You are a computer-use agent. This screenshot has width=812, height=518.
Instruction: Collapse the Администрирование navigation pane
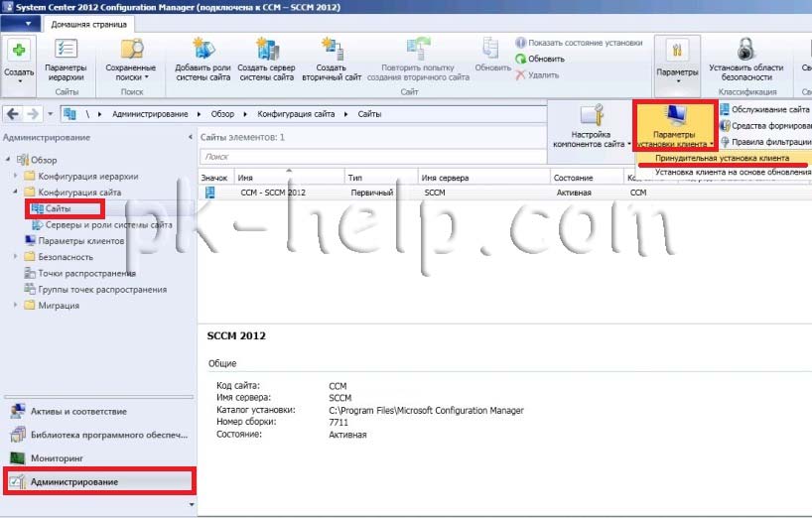[x=190, y=137]
